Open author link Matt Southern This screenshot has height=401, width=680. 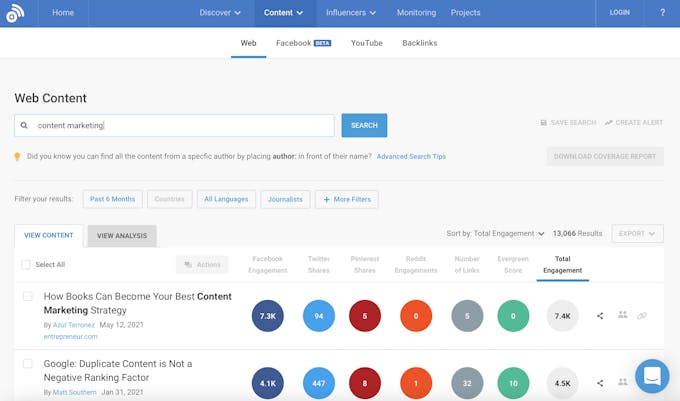tap(75, 392)
